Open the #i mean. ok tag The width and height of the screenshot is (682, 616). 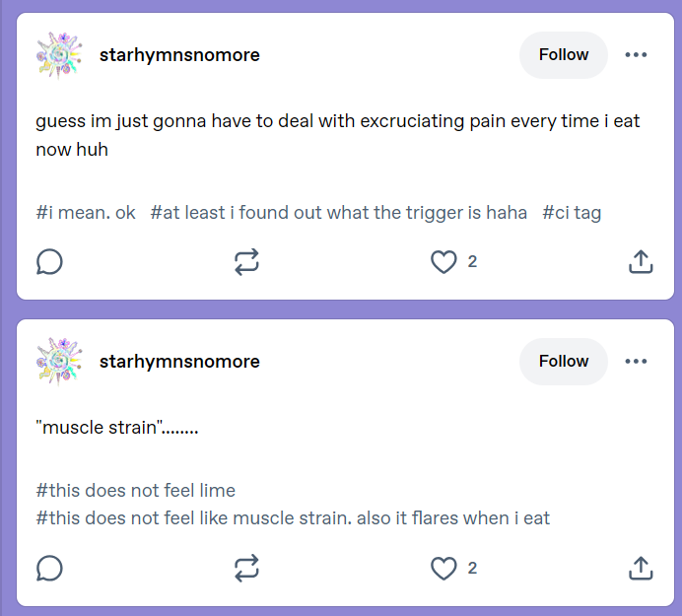click(x=86, y=213)
